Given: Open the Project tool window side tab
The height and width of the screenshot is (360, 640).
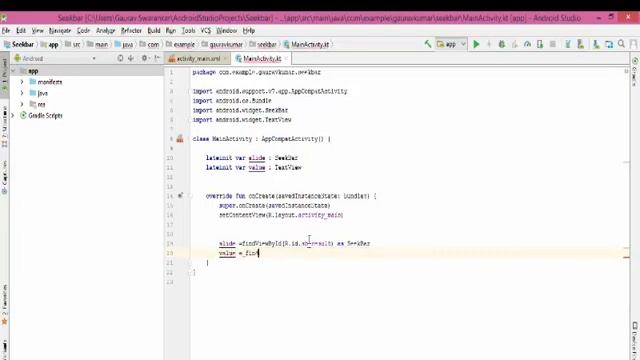Looking at the screenshot, I should point(4,76).
